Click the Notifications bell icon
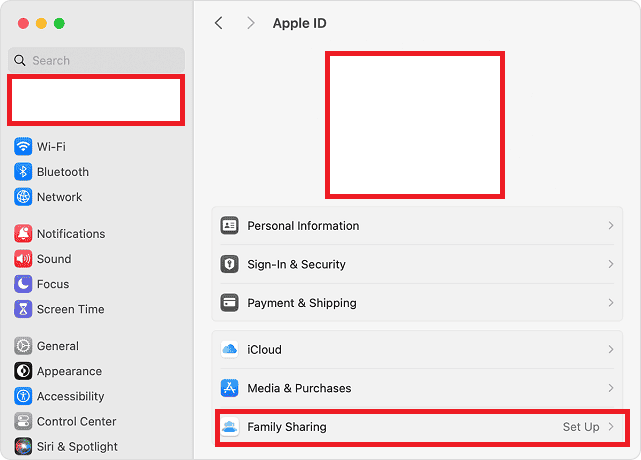The width and height of the screenshot is (641, 460). [23, 234]
